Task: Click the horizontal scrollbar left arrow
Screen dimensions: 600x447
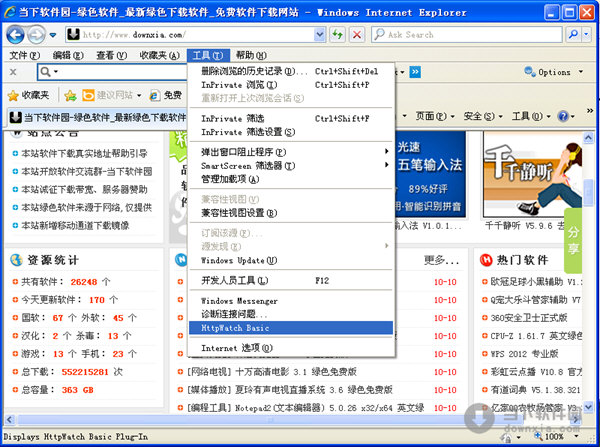Action: tap(10, 419)
